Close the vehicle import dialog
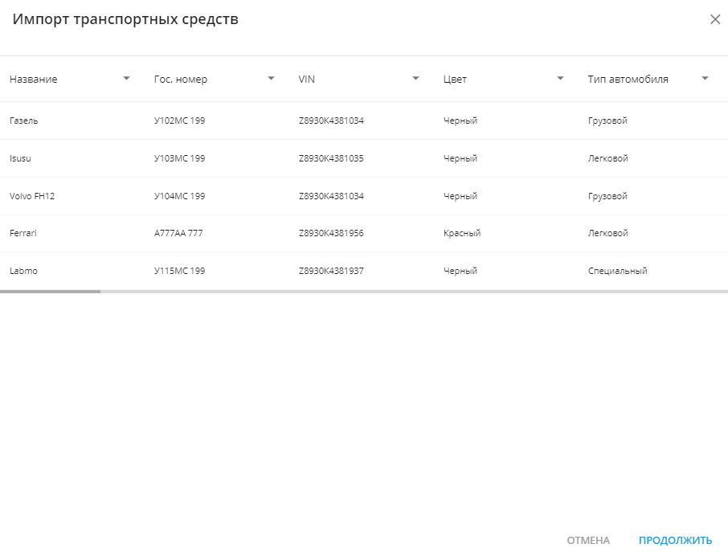 [714, 20]
